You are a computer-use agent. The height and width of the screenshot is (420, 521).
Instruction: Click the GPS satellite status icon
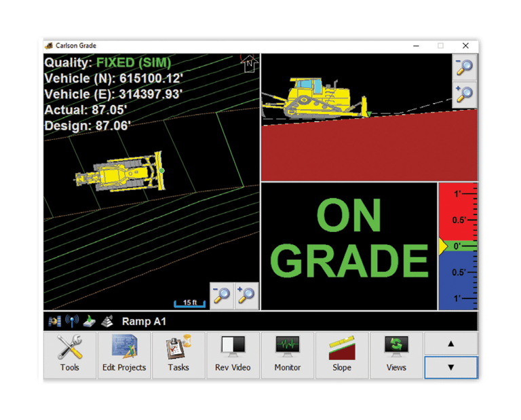pos(54,322)
